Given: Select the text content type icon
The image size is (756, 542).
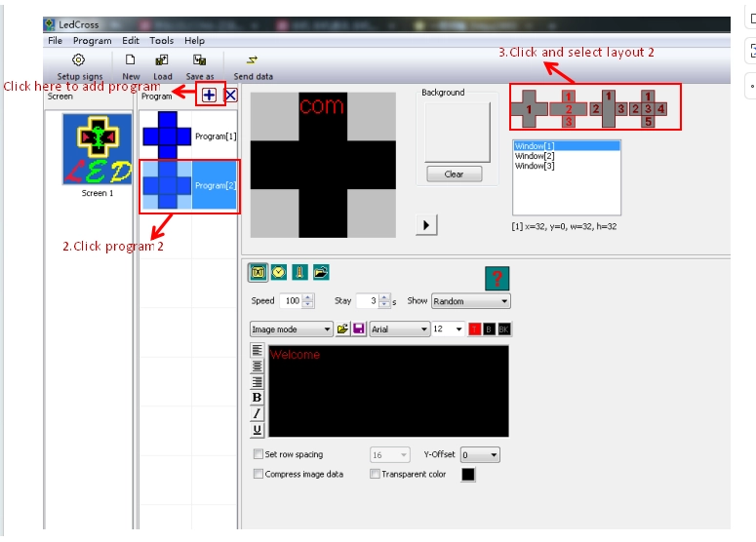Looking at the screenshot, I should point(258,272).
